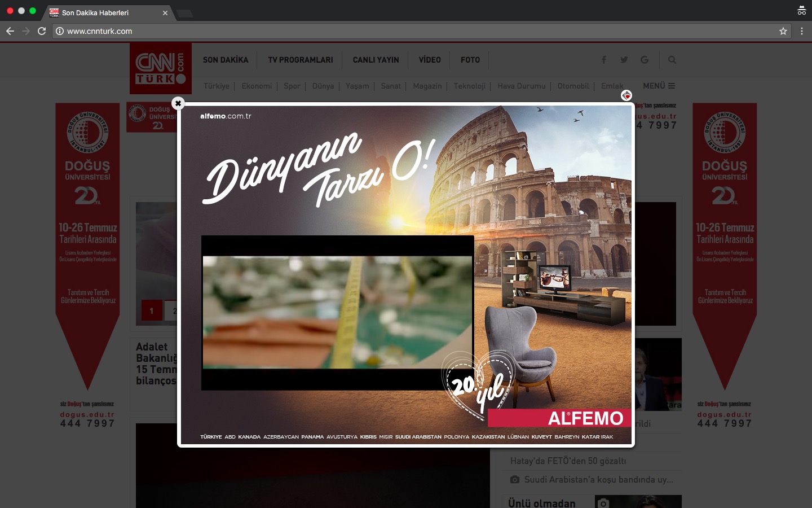Open CNN Türk Facebook page icon
Viewport: 812px width, 508px height.
coord(603,60)
